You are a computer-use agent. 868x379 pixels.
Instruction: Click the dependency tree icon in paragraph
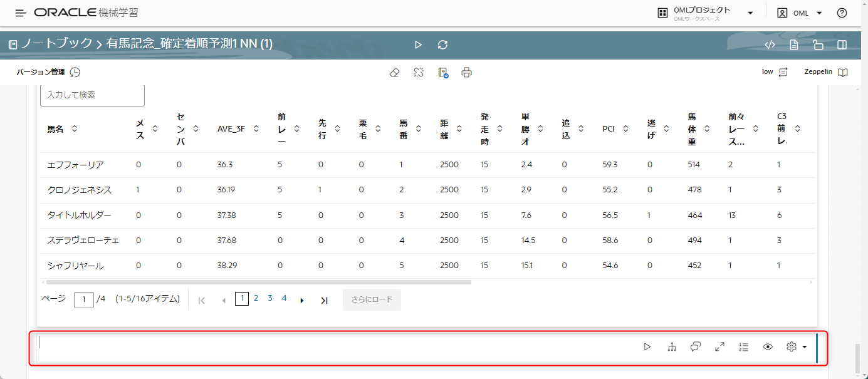click(x=672, y=346)
